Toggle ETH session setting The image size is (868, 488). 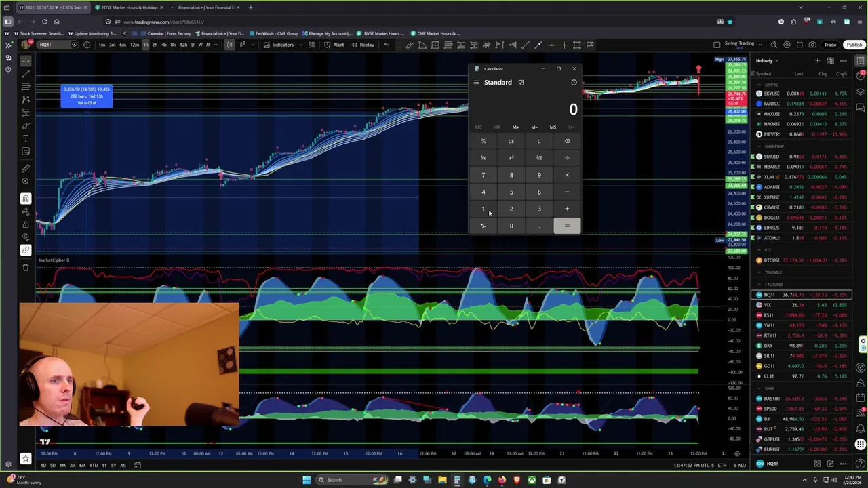point(722,465)
